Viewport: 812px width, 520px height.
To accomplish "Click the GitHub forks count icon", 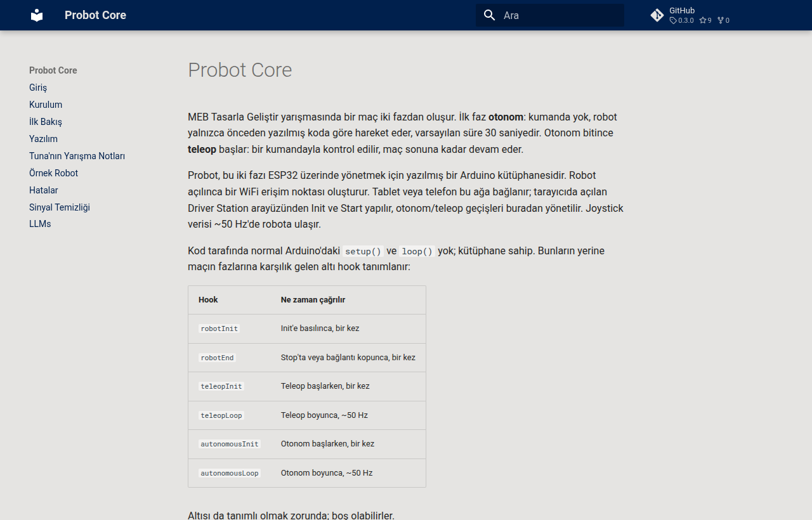I will point(721,20).
